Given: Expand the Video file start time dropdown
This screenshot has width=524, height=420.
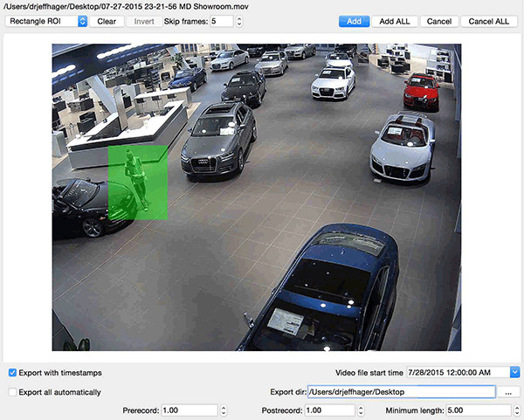Looking at the screenshot, I should coord(514,372).
